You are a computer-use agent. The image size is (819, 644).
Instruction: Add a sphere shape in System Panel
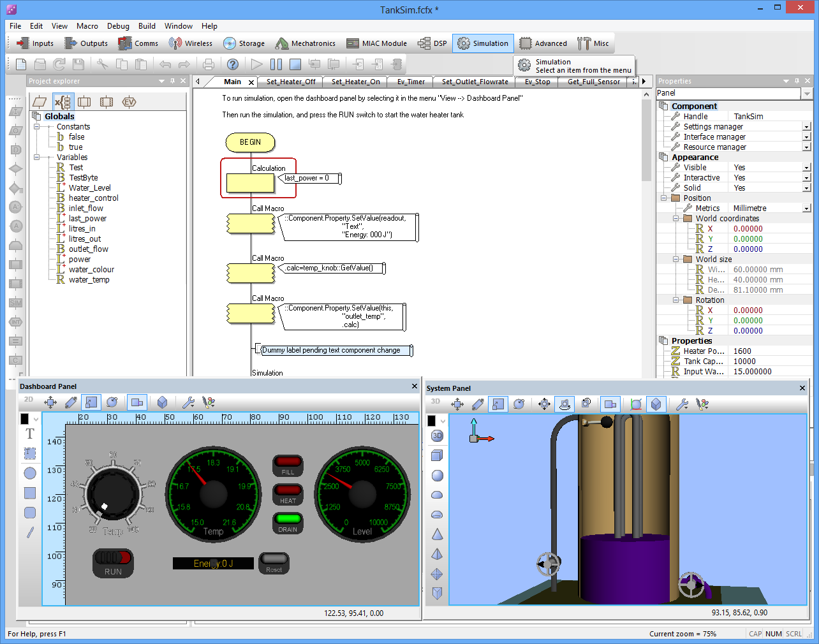pos(437,475)
